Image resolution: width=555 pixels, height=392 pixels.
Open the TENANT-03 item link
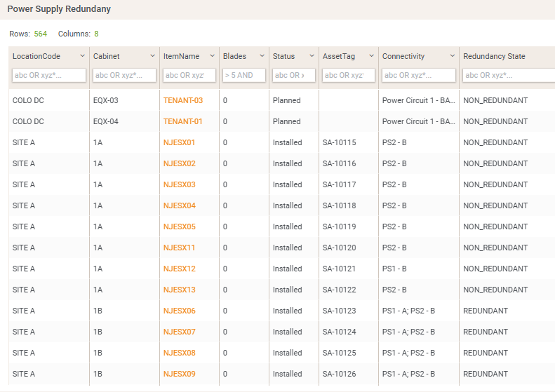(x=183, y=100)
